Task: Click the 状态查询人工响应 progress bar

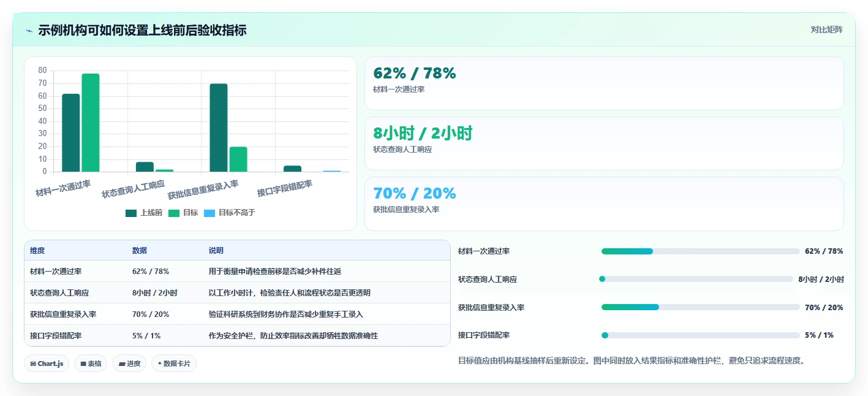Action: click(696, 279)
